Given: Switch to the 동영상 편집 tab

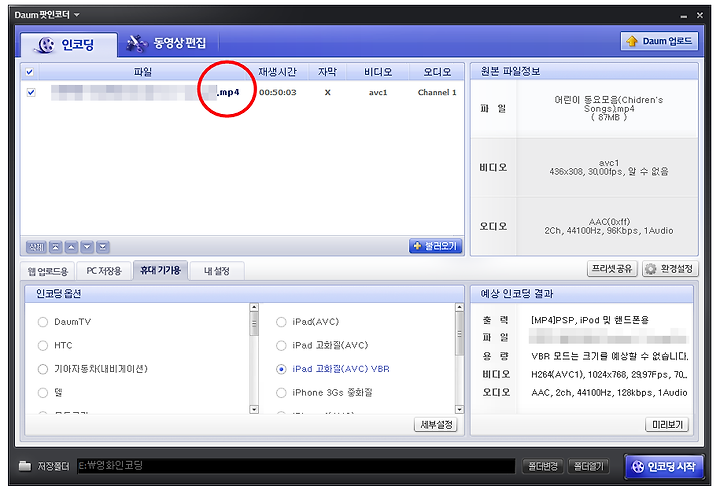Looking at the screenshot, I should [168, 43].
